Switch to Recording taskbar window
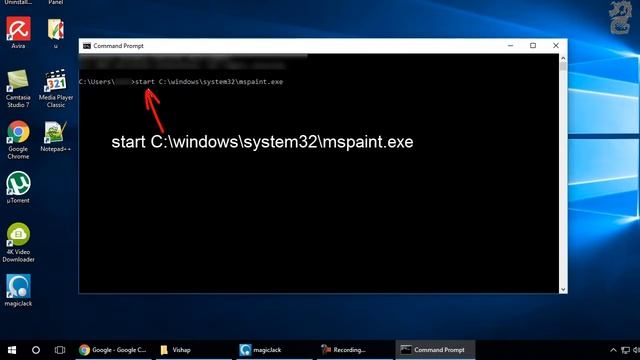The width and height of the screenshot is (640, 360). 355,350
